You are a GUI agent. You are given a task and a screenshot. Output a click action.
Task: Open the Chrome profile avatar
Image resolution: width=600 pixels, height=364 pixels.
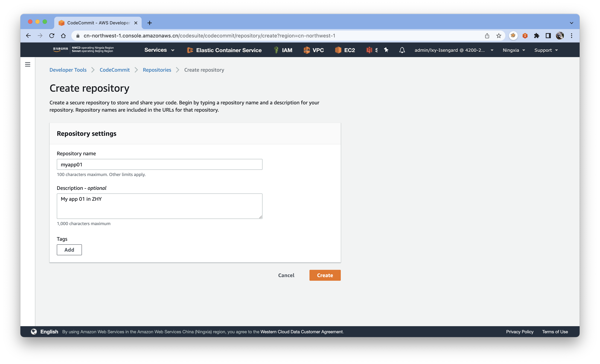pyautogui.click(x=560, y=36)
